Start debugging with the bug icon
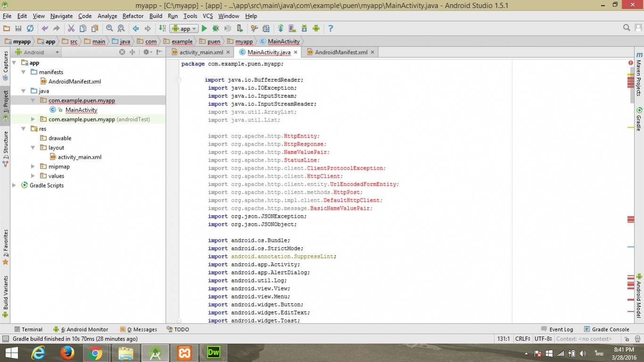This screenshot has height=362, width=644. click(216, 29)
